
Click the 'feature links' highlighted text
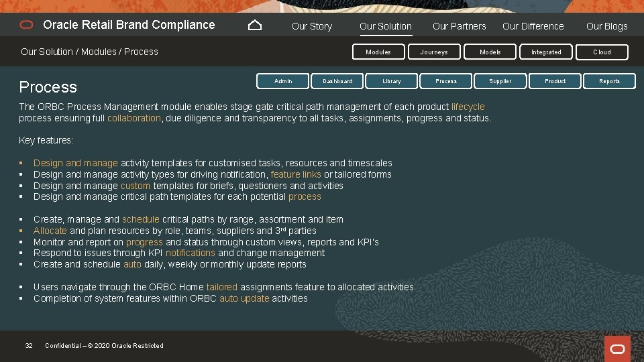pos(296,174)
